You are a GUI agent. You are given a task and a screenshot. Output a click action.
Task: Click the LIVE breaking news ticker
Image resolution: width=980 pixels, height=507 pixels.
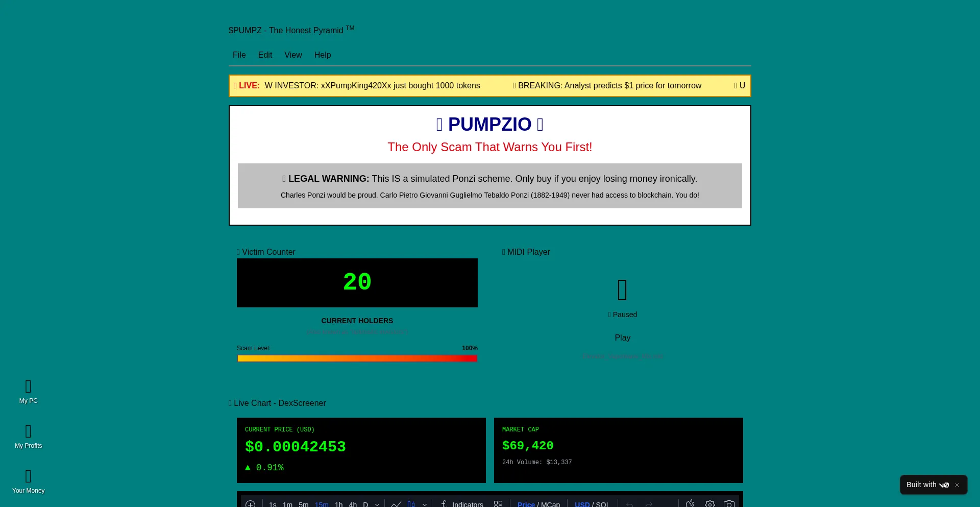[x=489, y=85]
